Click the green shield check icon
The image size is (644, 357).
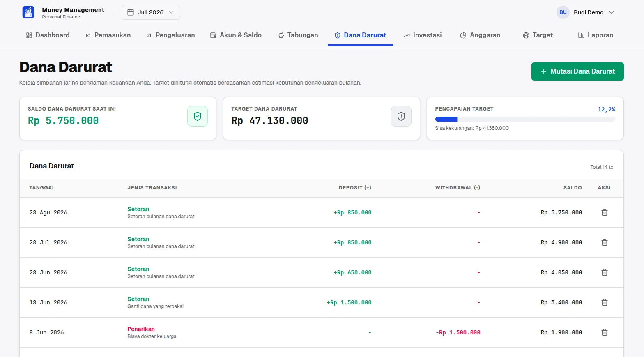[198, 116]
